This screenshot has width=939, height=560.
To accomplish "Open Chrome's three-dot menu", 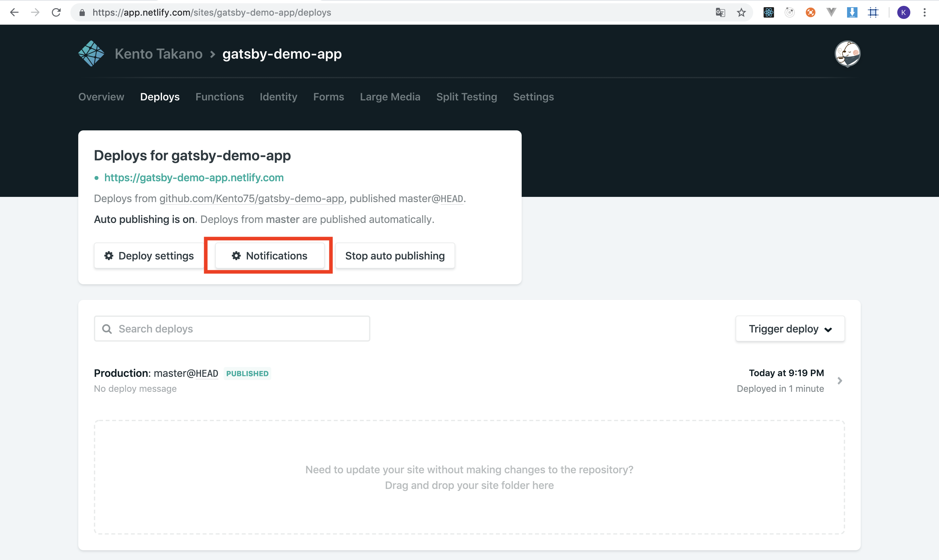I will pyautogui.click(x=924, y=12).
